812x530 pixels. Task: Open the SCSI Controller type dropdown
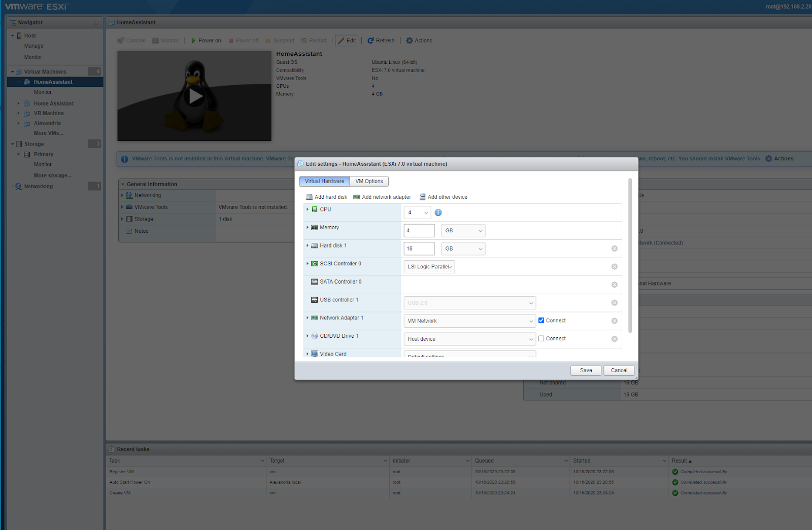(429, 267)
